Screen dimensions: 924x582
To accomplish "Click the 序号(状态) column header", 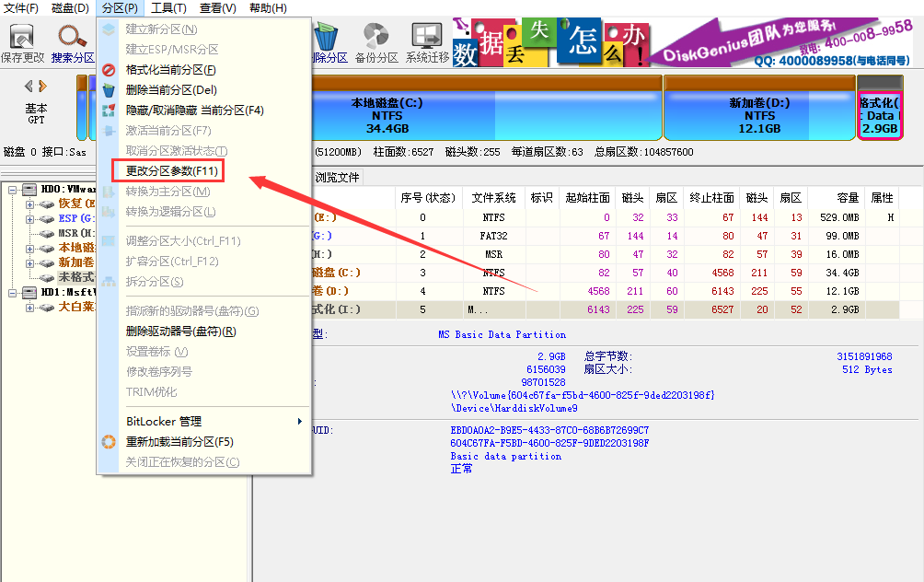I will (x=429, y=198).
